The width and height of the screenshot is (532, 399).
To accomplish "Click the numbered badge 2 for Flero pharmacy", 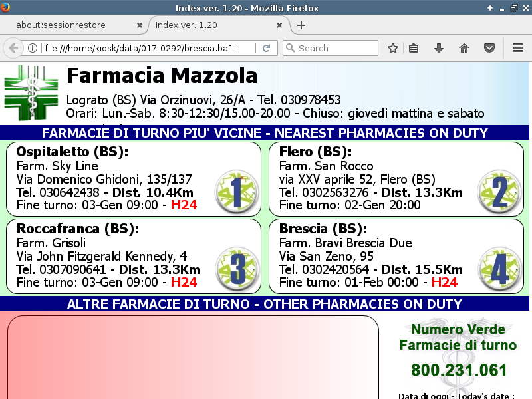I will tap(499, 191).
